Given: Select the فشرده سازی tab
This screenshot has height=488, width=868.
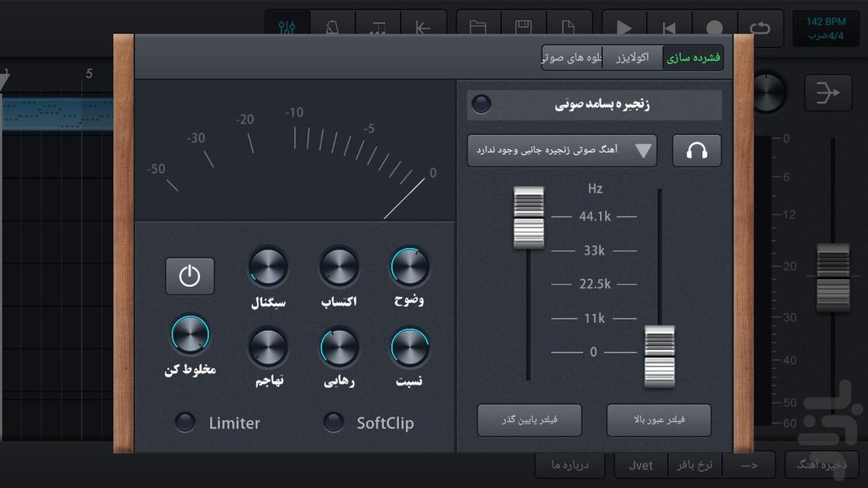Looking at the screenshot, I should 693,59.
